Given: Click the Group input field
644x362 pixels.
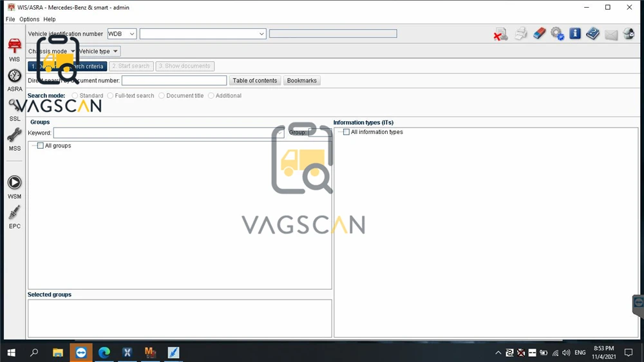Looking at the screenshot, I should click(x=319, y=133).
